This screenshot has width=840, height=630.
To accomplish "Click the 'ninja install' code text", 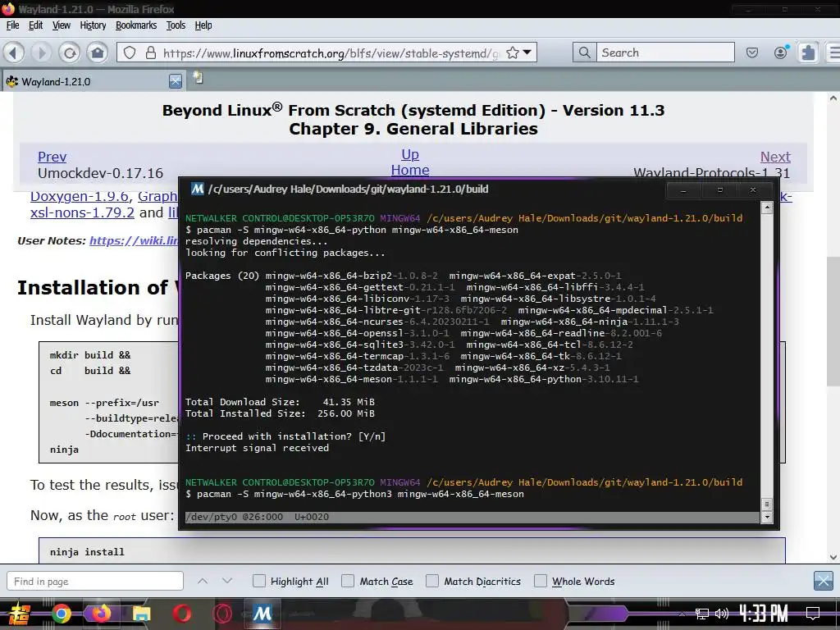I will pos(87,552).
